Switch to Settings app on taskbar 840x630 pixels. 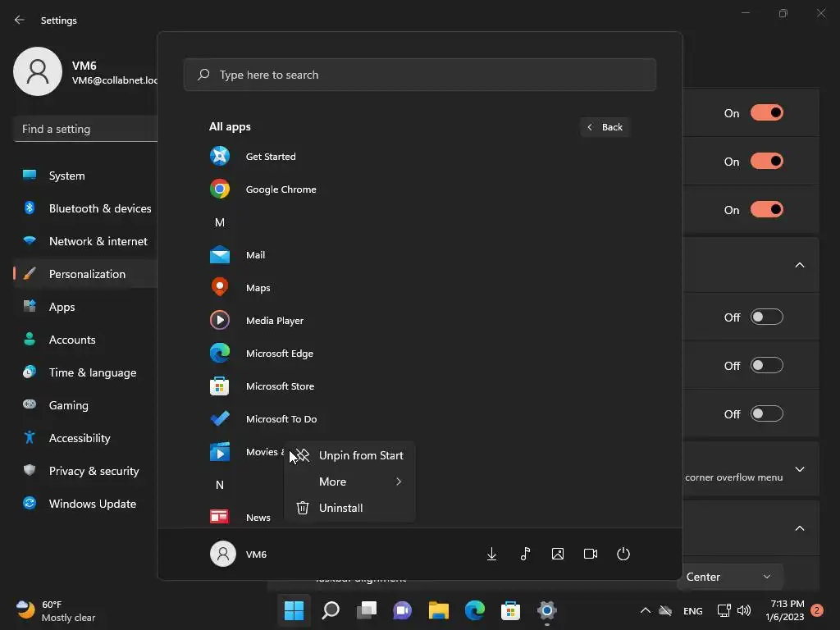pos(547,610)
